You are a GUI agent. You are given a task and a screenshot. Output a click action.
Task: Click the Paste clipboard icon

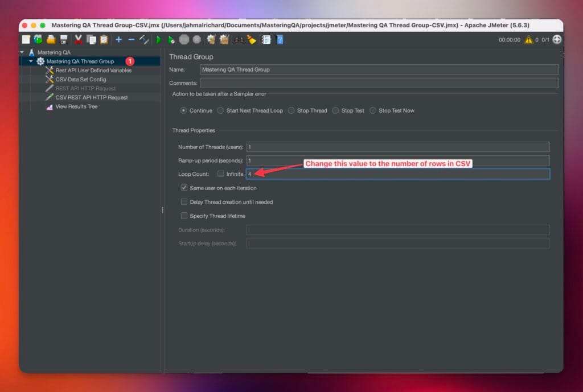(104, 39)
